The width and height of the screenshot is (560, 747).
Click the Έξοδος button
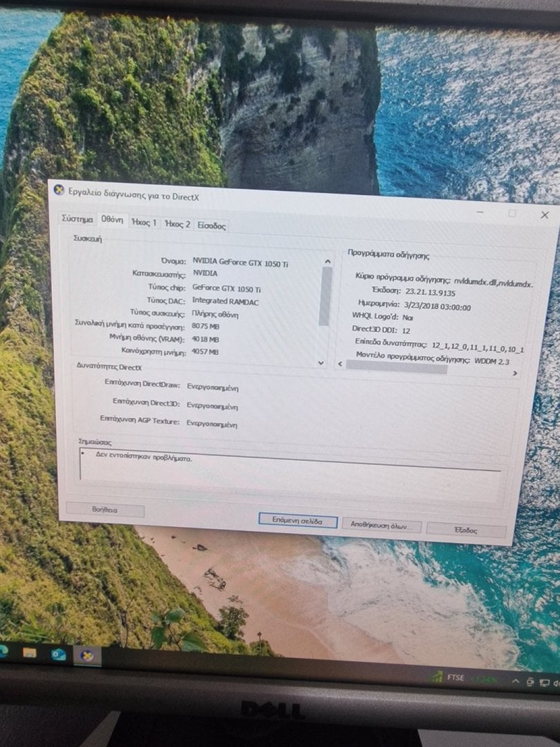pos(466,530)
